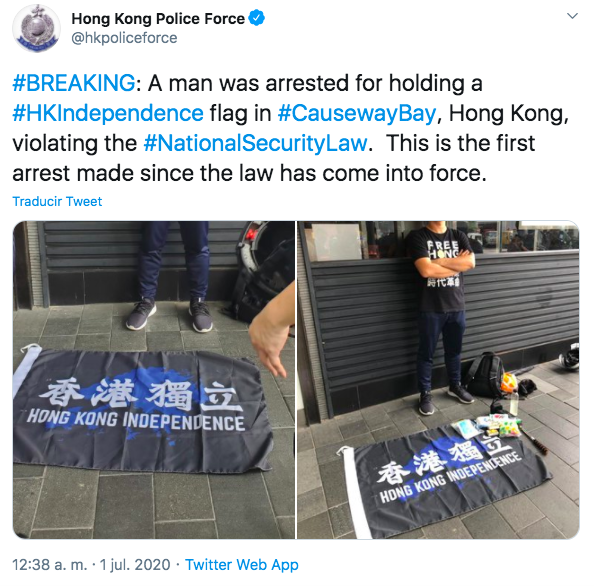The image size is (594, 586).
Task: Select the tweet body text paragraph
Action: tap(291, 128)
